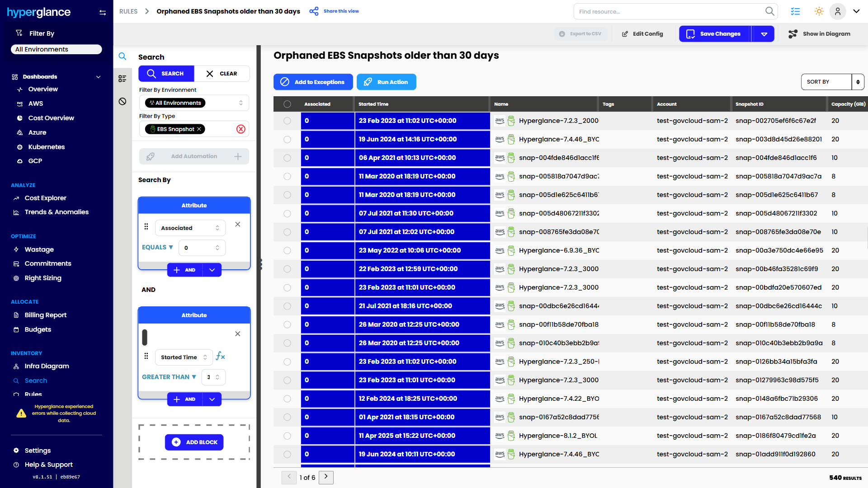The width and height of the screenshot is (868, 488).
Task: Go to Billing Report menu item
Action: [x=45, y=315]
